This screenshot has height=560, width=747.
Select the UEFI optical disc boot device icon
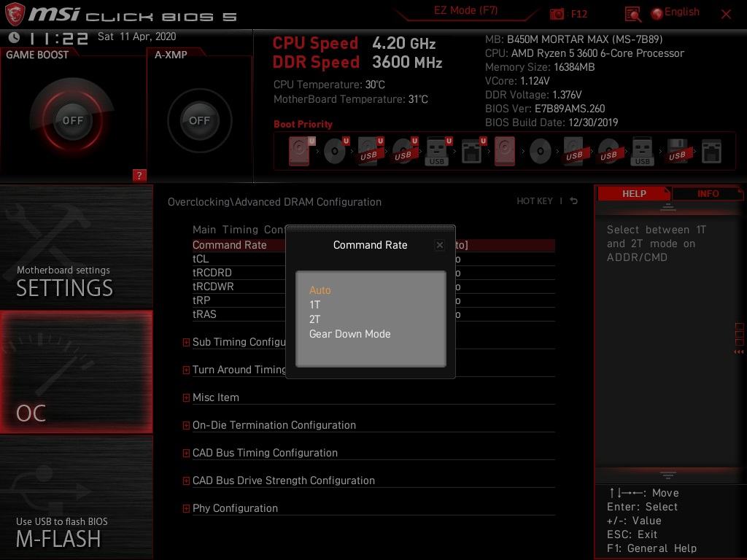(x=336, y=151)
